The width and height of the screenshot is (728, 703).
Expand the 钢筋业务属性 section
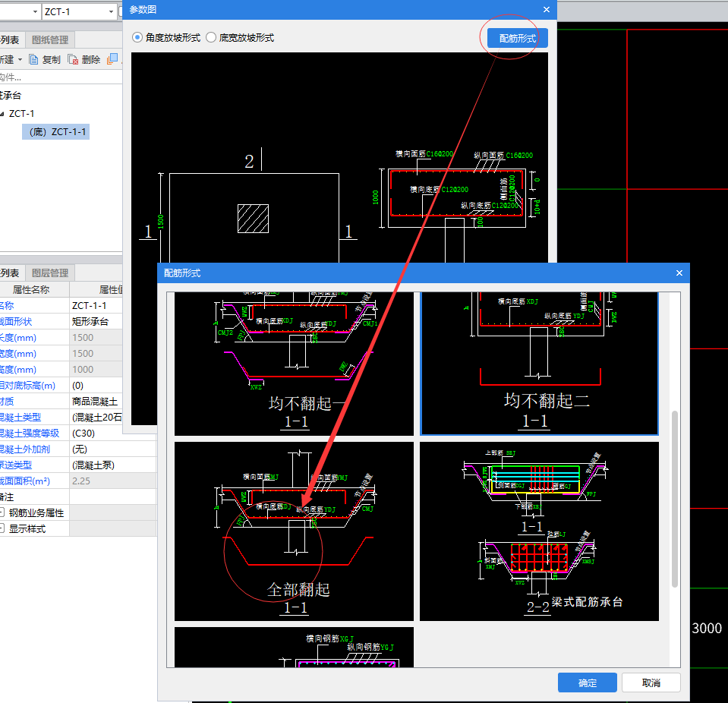click(x=2, y=512)
